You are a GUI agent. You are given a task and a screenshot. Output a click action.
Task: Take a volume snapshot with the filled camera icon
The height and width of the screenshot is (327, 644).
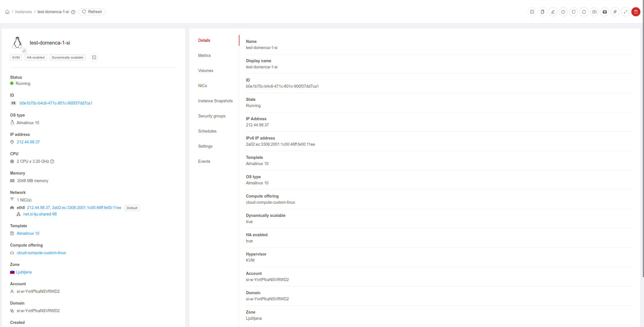[604, 12]
